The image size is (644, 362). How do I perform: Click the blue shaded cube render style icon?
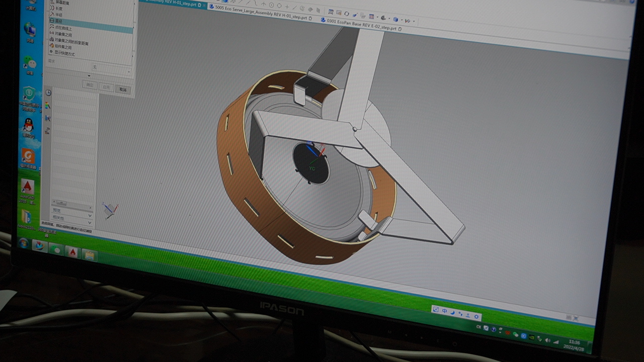395,20
